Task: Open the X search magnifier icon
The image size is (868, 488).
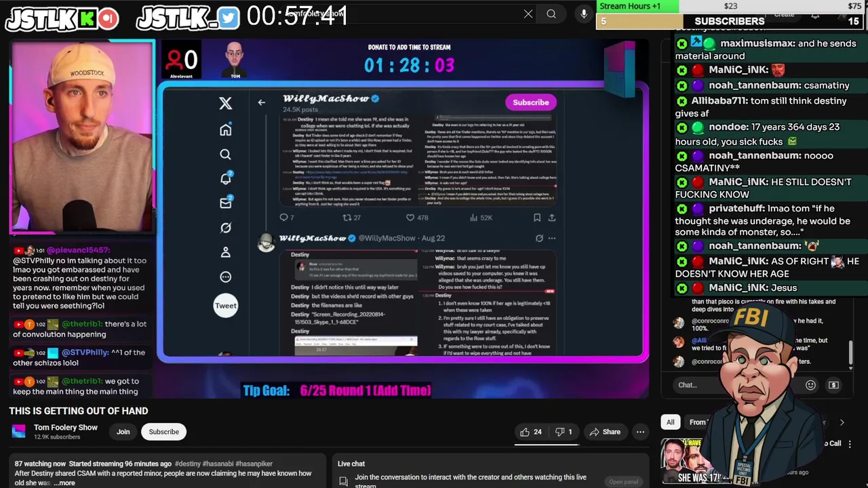Action: tap(226, 155)
